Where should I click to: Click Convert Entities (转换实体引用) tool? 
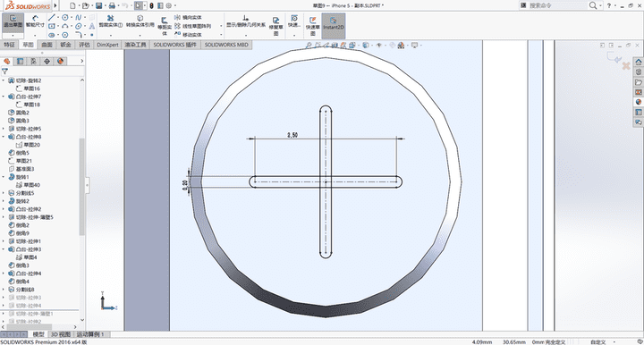(140, 21)
